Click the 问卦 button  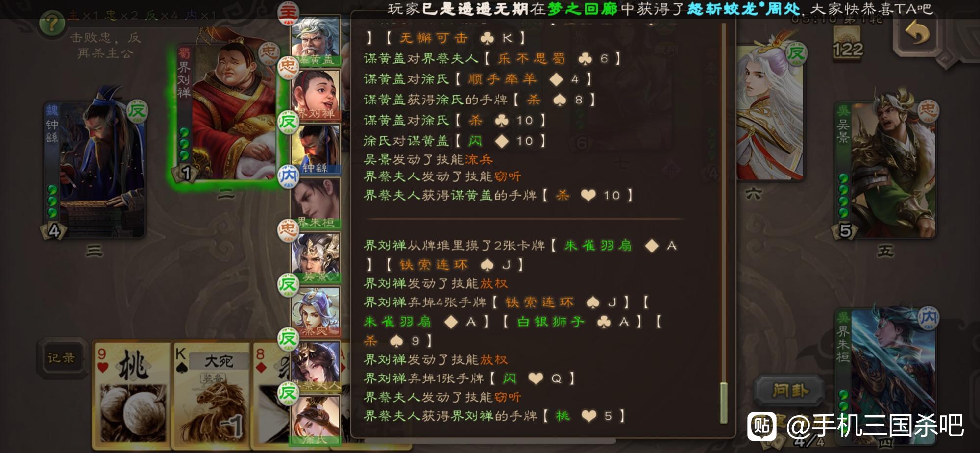point(790,391)
